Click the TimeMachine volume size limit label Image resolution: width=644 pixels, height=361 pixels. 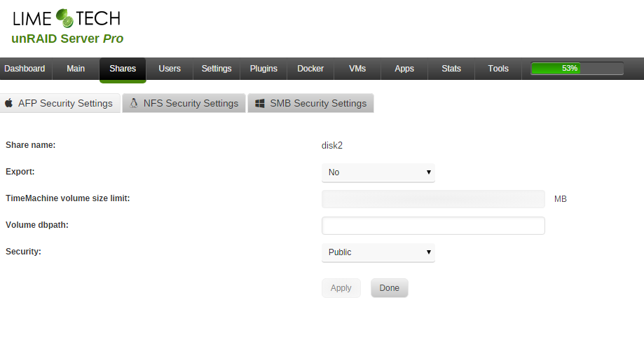68,198
